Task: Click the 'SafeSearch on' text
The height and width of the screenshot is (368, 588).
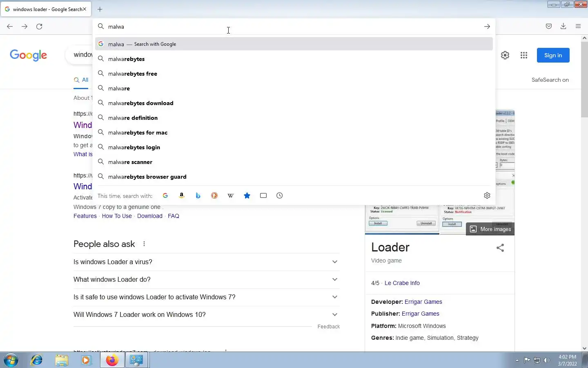Action: (x=550, y=80)
